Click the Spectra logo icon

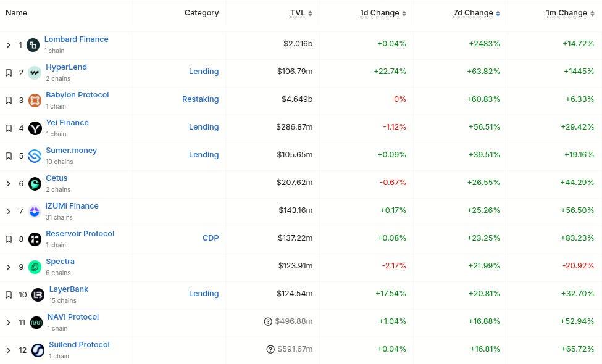[x=35, y=267]
